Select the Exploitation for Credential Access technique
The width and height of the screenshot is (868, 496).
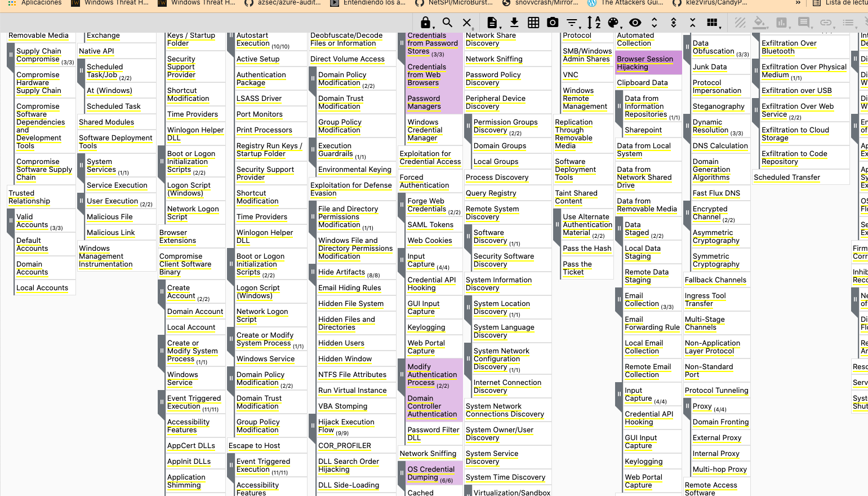(430, 157)
